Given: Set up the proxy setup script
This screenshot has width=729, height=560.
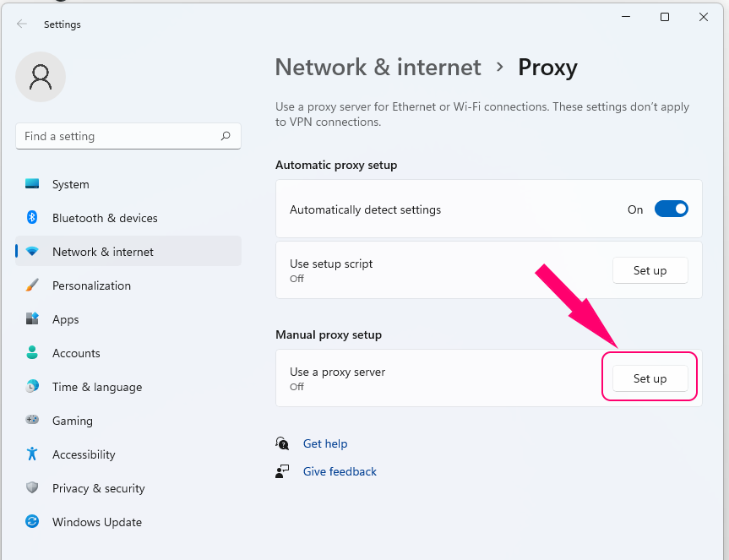Looking at the screenshot, I should (650, 270).
